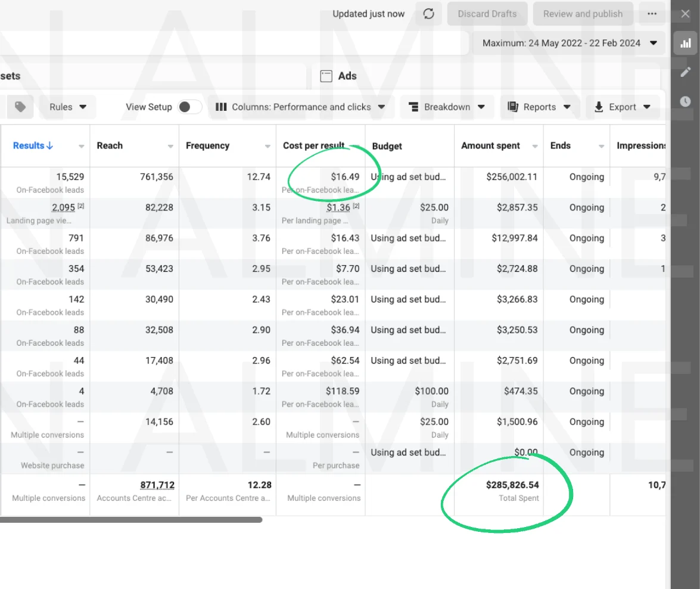
Task: Refresh data with the circular arrow icon
Action: point(428,14)
